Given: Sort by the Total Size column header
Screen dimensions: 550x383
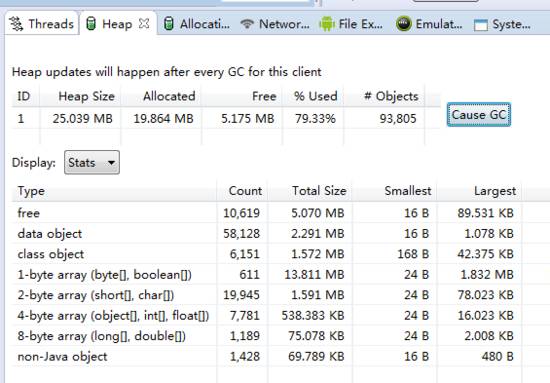Looking at the screenshot, I should coord(319,191).
